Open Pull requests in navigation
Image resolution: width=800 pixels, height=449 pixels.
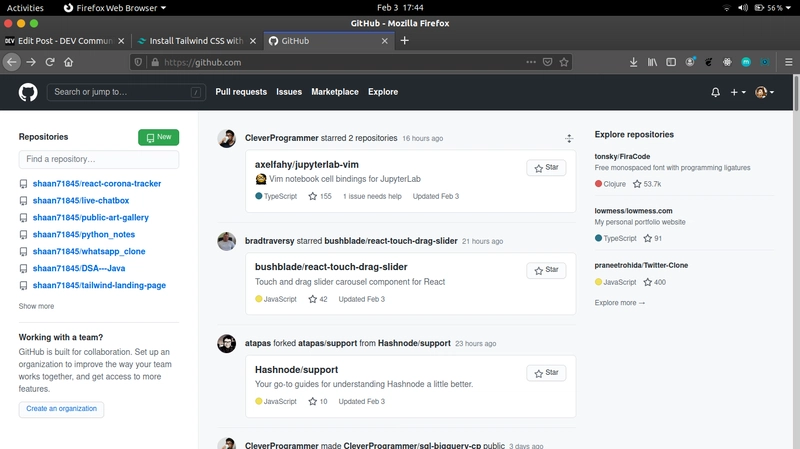coord(241,92)
